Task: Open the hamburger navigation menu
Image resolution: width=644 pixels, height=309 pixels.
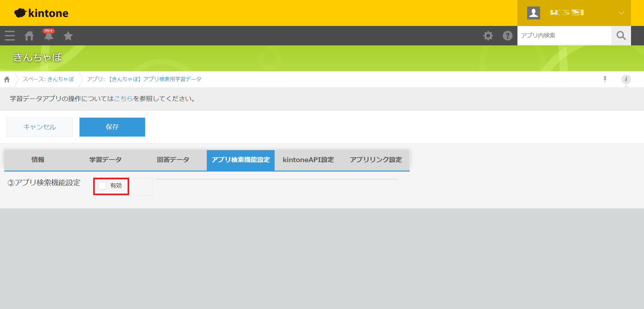Action: coord(10,36)
